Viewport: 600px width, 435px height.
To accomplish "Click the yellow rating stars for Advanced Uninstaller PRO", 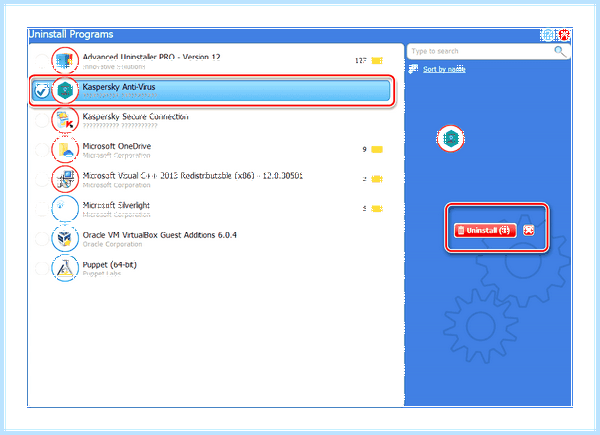I will pos(377,60).
